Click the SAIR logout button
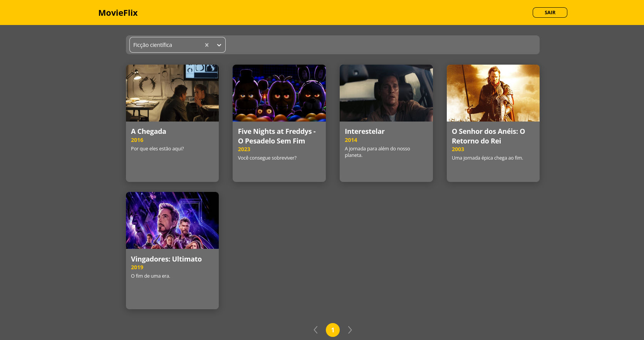 (x=550, y=13)
